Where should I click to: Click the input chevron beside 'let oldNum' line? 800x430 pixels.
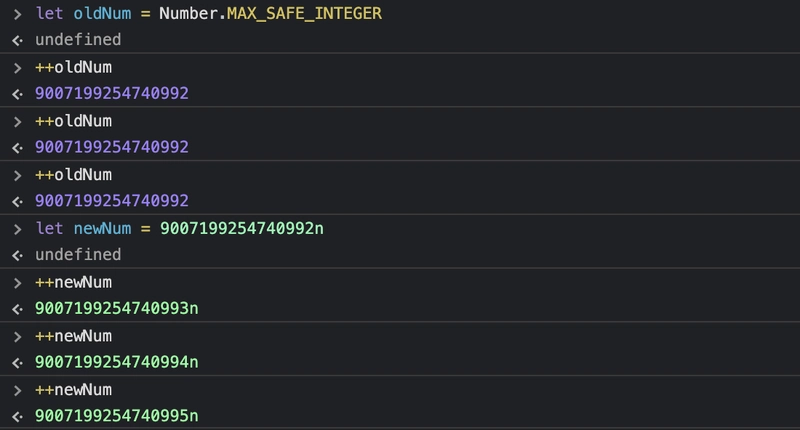(17, 14)
